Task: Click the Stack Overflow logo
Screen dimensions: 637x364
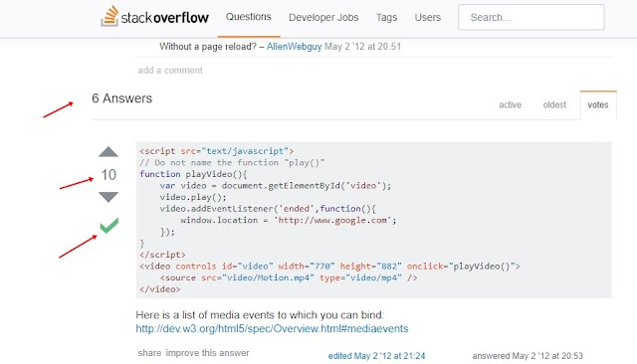Action: pos(155,17)
